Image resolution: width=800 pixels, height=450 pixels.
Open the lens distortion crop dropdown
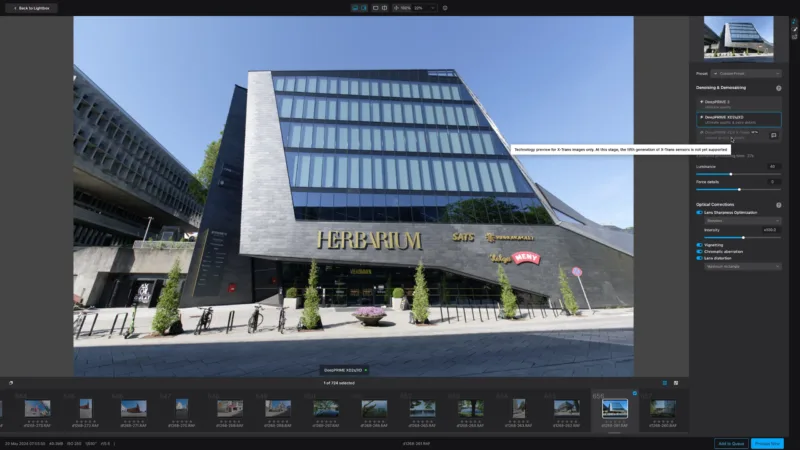pos(742,266)
